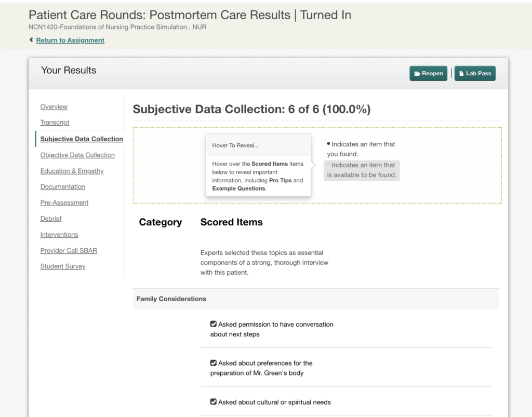Click the filled bullet for found items
Screen dimensions: 532x417
coord(328,144)
